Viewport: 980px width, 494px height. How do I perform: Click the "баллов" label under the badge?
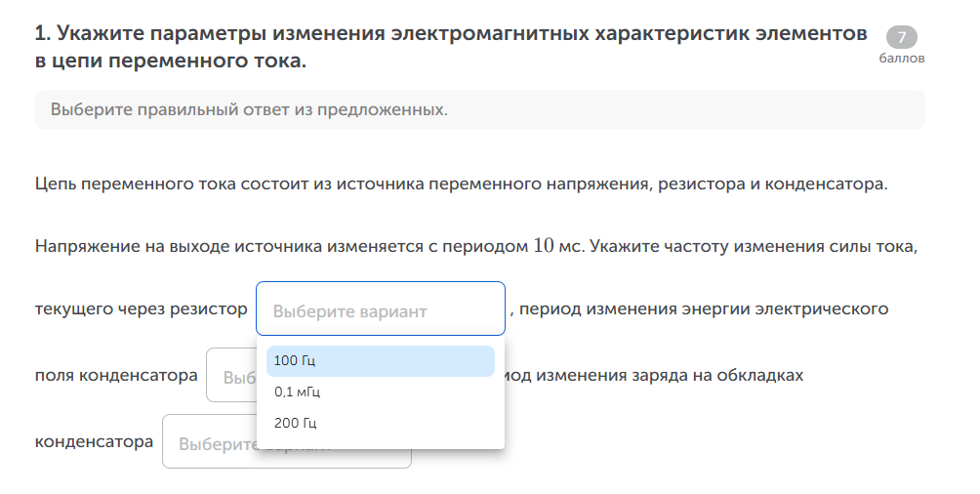pyautogui.click(x=901, y=59)
